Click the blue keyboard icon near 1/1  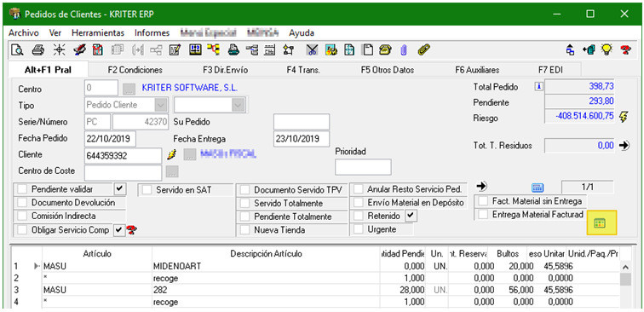coord(538,188)
